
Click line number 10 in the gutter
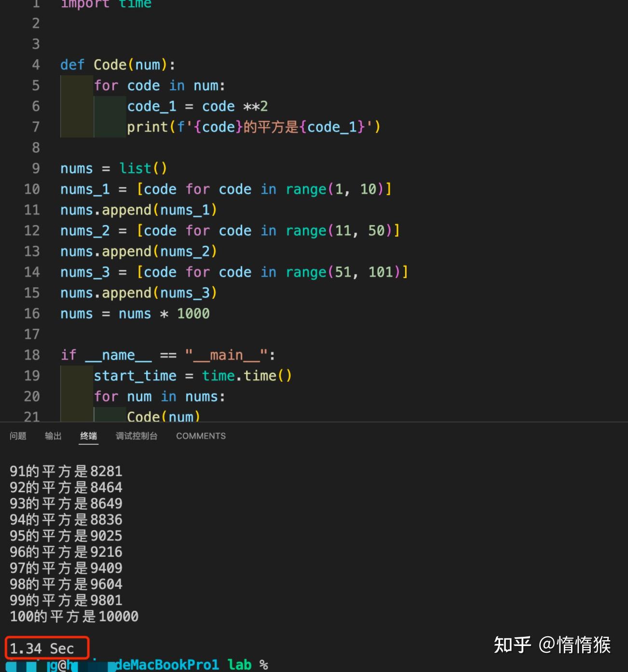pyautogui.click(x=32, y=189)
